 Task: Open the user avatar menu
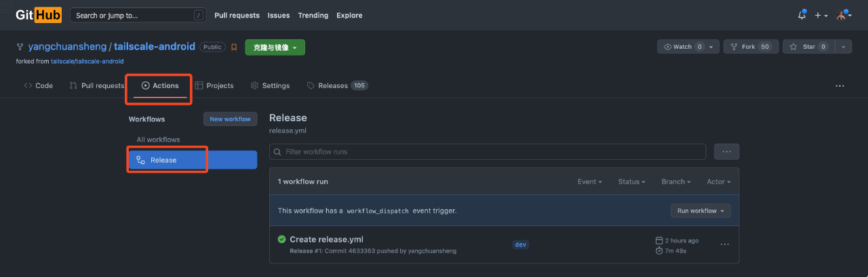point(843,15)
